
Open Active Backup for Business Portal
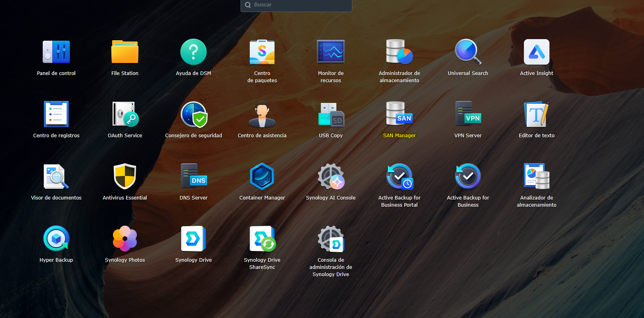click(399, 176)
